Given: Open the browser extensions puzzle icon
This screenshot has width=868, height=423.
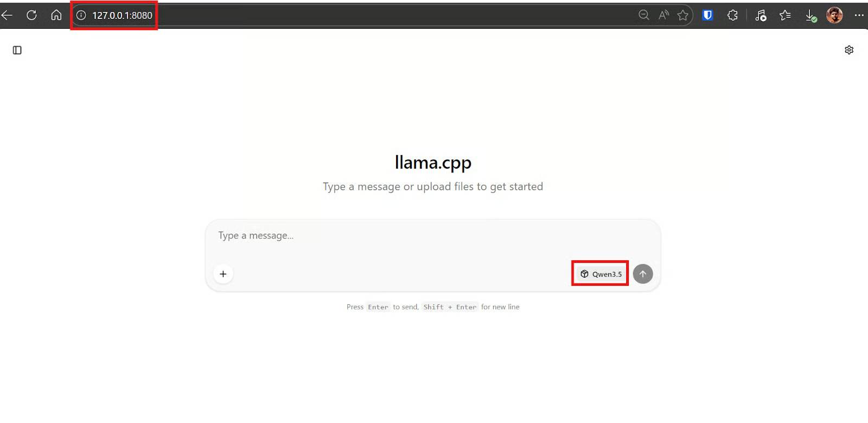Looking at the screenshot, I should (732, 15).
